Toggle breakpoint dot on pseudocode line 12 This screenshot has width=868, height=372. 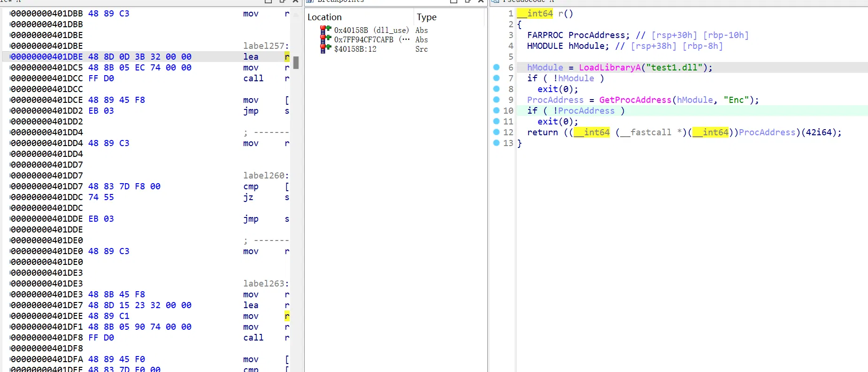click(496, 132)
